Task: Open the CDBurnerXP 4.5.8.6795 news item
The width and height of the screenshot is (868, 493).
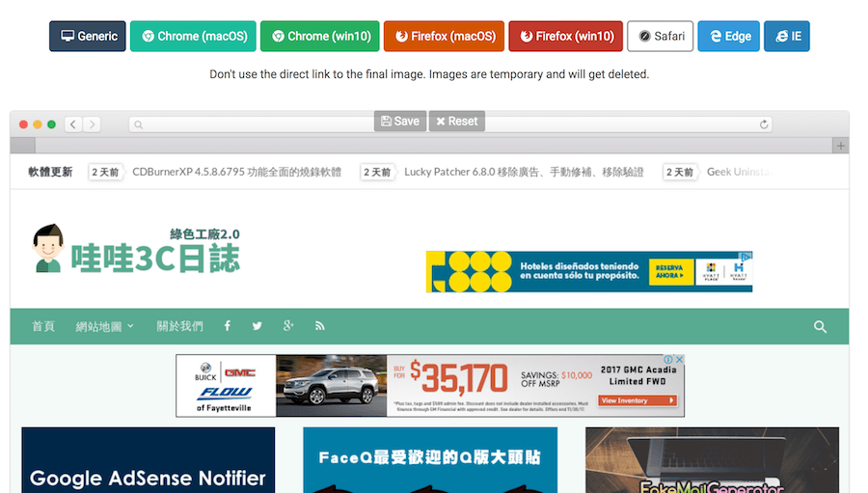Action: 237,172
